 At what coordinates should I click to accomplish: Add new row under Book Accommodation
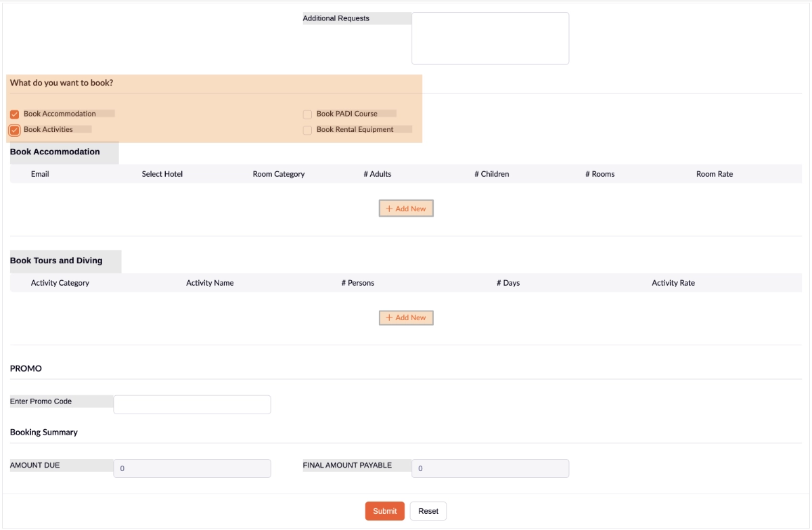pyautogui.click(x=405, y=208)
